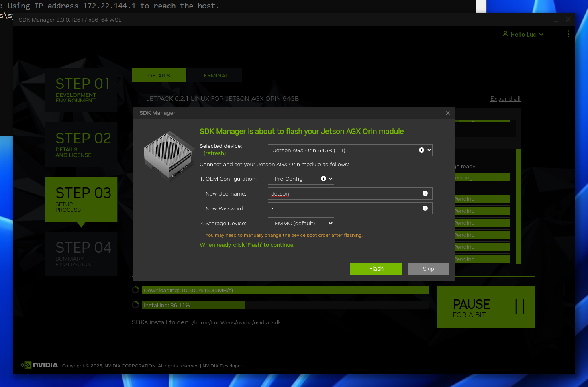588x387 pixels.
Task: Click the refresh link under Selected device
Action: [214, 153]
